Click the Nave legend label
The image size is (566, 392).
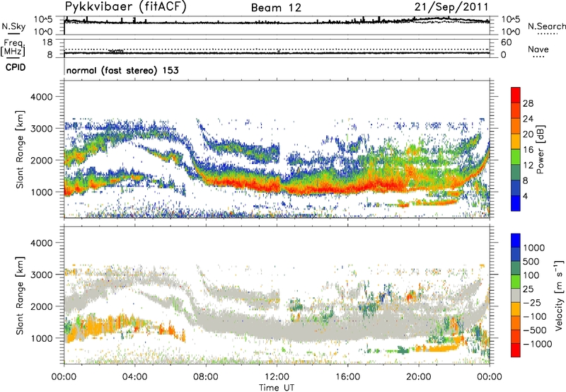pos(538,50)
